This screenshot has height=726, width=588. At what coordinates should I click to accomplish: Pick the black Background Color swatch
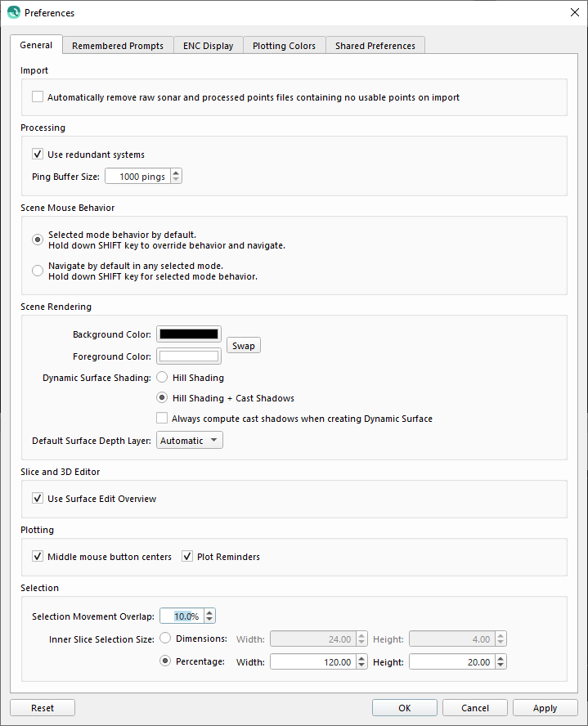tap(189, 334)
